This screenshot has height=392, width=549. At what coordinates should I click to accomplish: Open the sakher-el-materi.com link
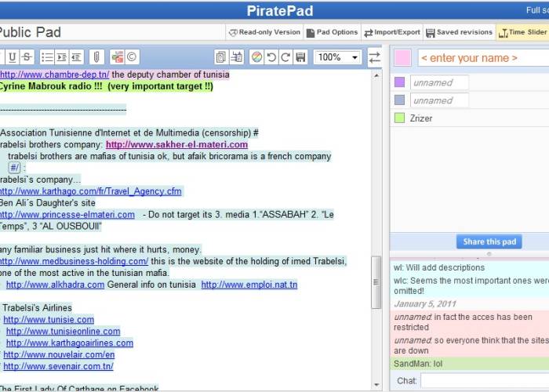pyautogui.click(x=176, y=144)
